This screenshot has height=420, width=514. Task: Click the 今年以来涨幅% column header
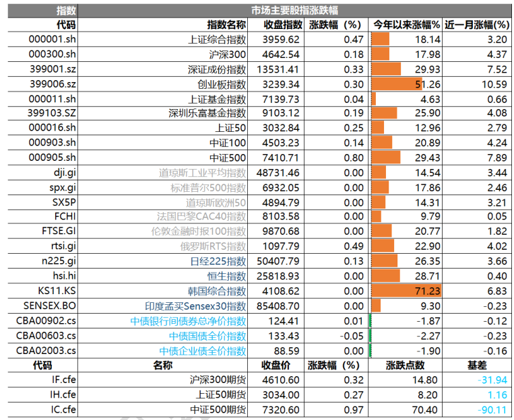pos(406,25)
